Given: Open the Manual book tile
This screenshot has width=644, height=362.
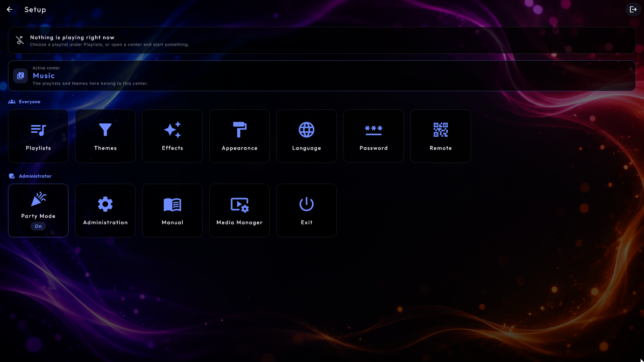Looking at the screenshot, I should point(172,210).
